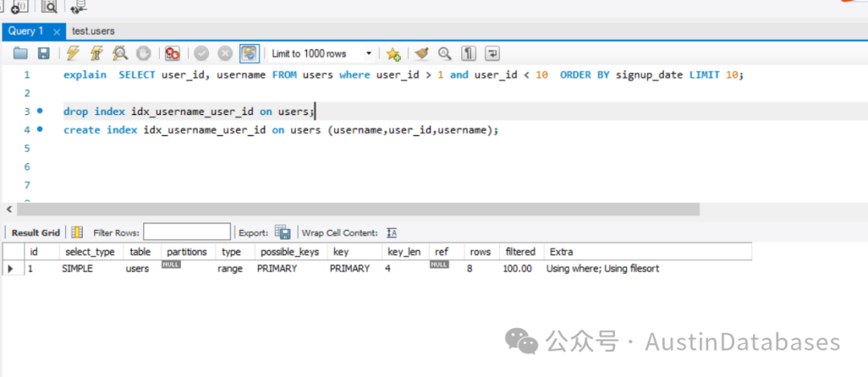Place cursor in drop index line
The image size is (868, 377).
click(x=189, y=111)
